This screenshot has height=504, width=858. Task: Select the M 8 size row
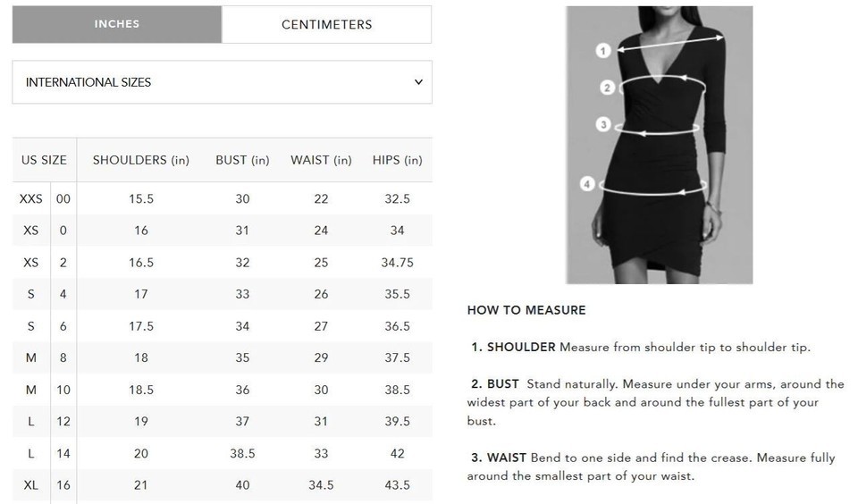(223, 357)
